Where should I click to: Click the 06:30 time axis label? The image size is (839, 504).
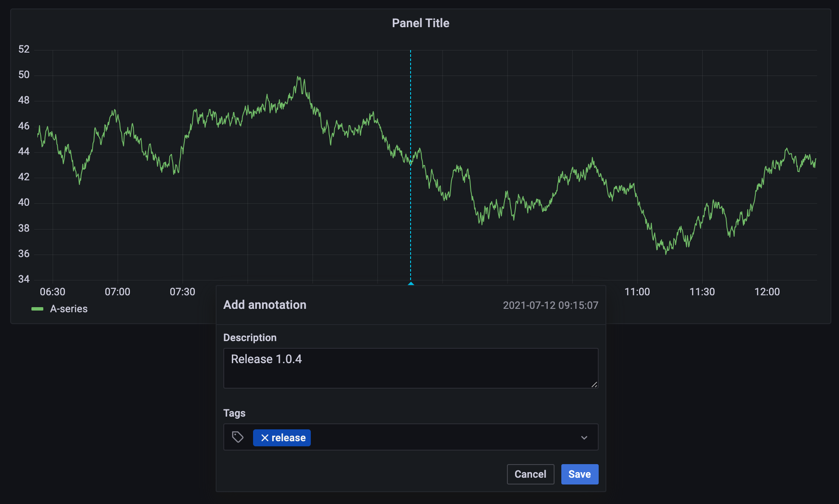point(53,292)
